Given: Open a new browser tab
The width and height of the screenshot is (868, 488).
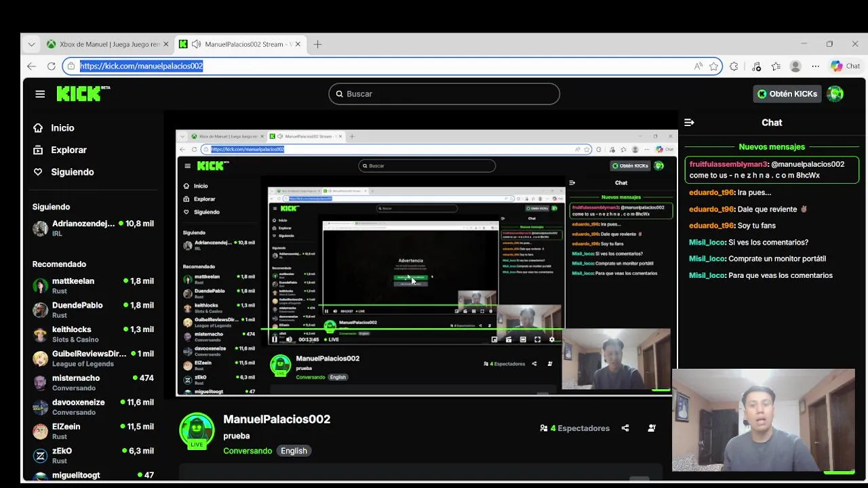Looking at the screenshot, I should tap(317, 44).
